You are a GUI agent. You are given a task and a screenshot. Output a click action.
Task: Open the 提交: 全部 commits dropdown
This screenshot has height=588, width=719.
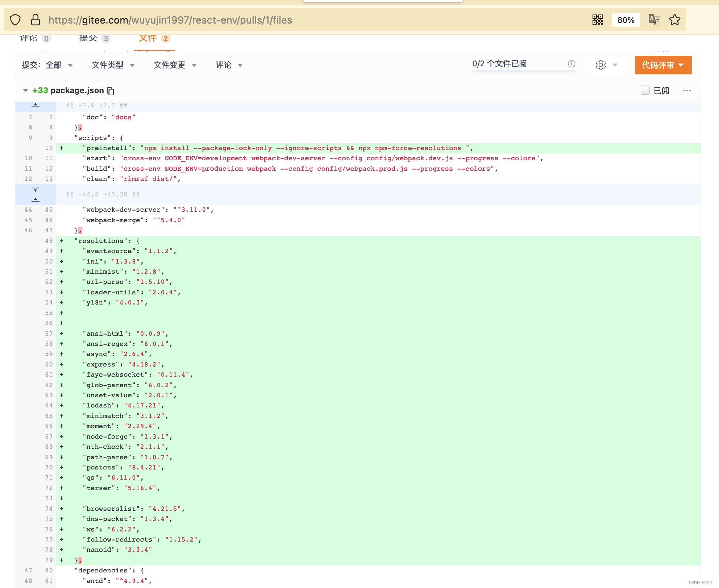point(47,65)
